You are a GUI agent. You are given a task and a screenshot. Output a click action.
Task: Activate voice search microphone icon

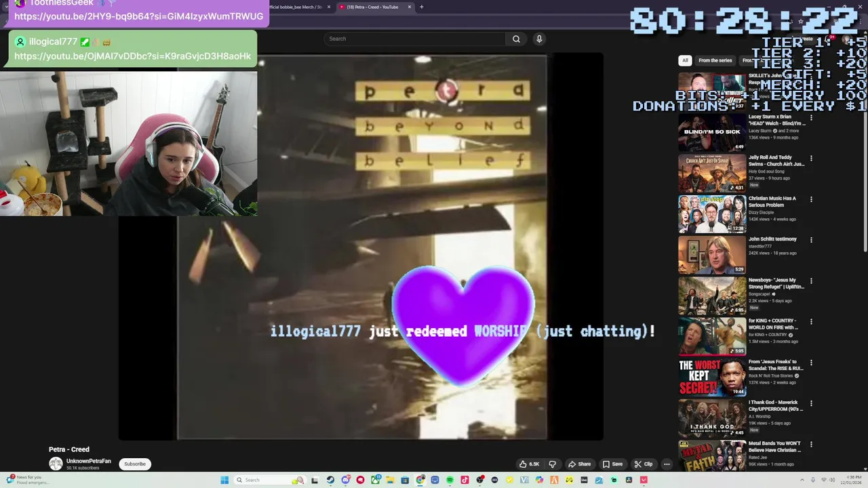(x=539, y=39)
